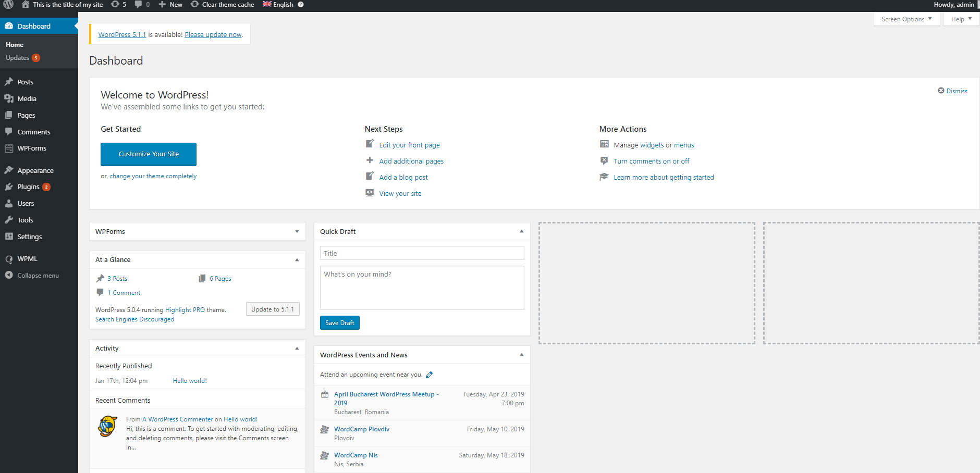Click the WPML icon in sidebar

click(9, 259)
